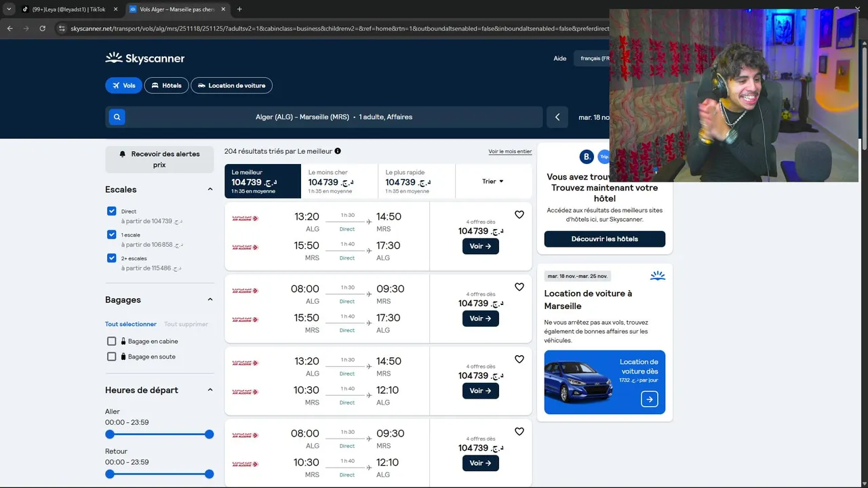Open the language selector français
The height and width of the screenshot is (488, 868).
[595, 58]
